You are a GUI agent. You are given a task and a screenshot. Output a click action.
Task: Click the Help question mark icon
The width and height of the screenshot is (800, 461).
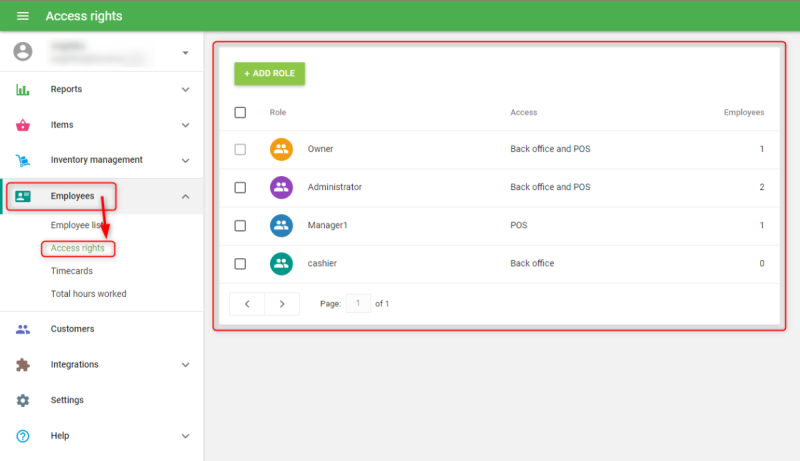pyautogui.click(x=23, y=436)
